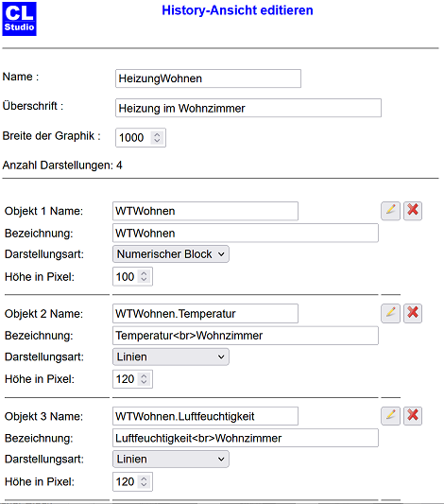The image size is (444, 504).
Task: Click Objekt 2 Bezeichnung field Temperatur<br>Wohnzimmer
Action: [x=246, y=336]
